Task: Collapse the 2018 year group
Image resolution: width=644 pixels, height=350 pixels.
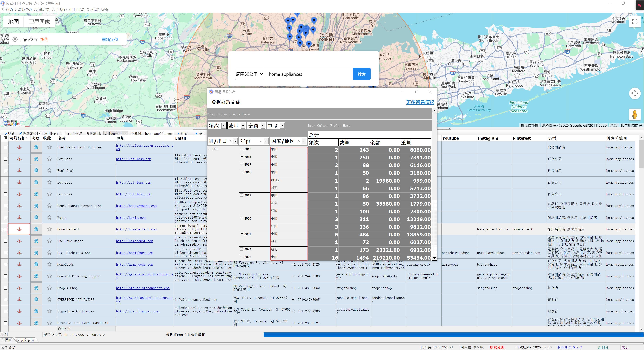Action: click(x=242, y=172)
